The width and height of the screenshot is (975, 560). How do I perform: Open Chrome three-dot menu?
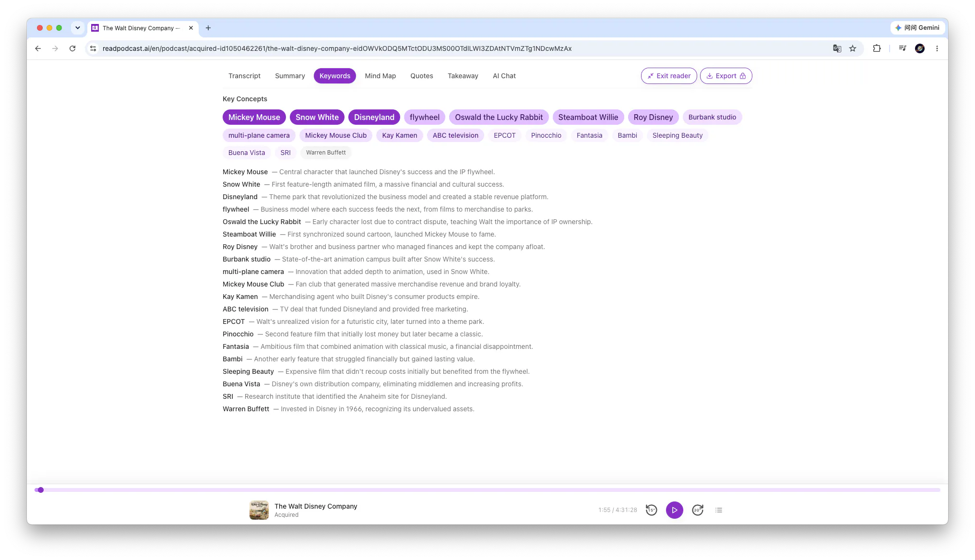937,48
